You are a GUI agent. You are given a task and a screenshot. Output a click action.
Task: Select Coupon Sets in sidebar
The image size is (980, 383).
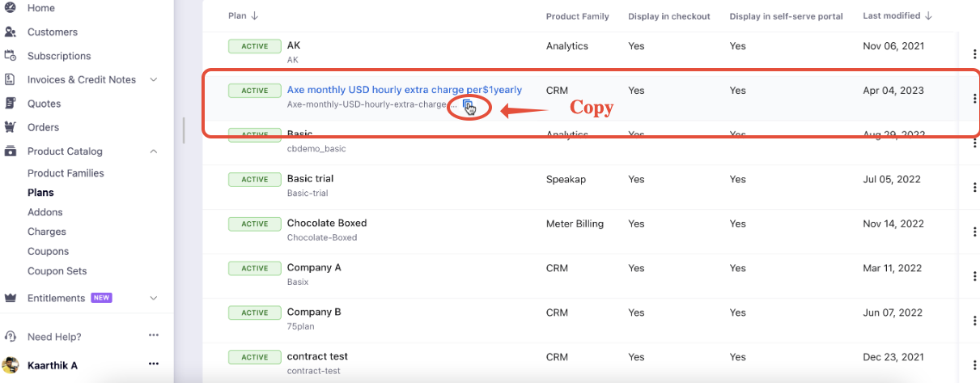tap(57, 271)
